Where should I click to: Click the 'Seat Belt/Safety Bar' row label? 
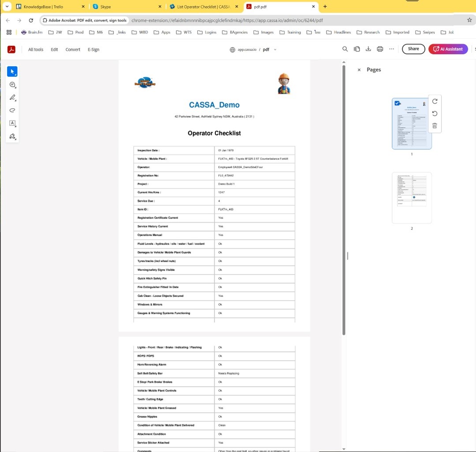[x=150, y=373]
